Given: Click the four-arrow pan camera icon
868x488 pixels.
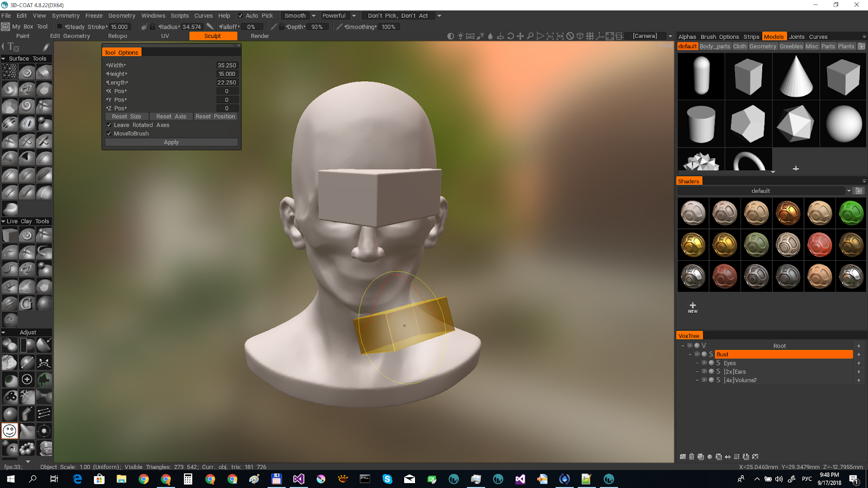Looking at the screenshot, I should 520,36.
